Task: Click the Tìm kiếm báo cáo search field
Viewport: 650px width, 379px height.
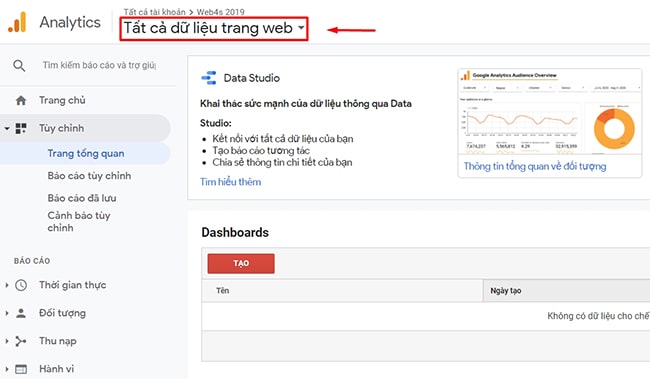Action: pos(99,66)
